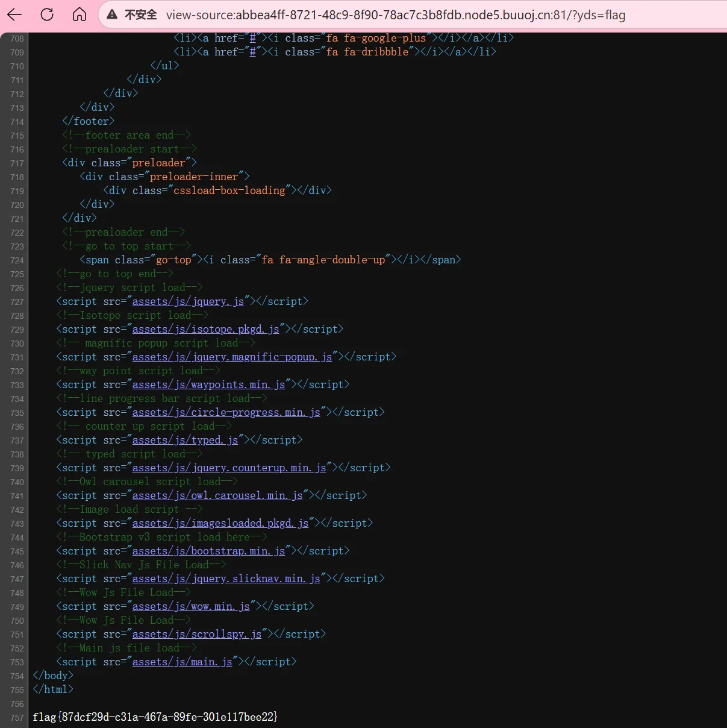Open jquery.slicknav.min.js link
This screenshot has height=728, width=727.
coord(226,579)
